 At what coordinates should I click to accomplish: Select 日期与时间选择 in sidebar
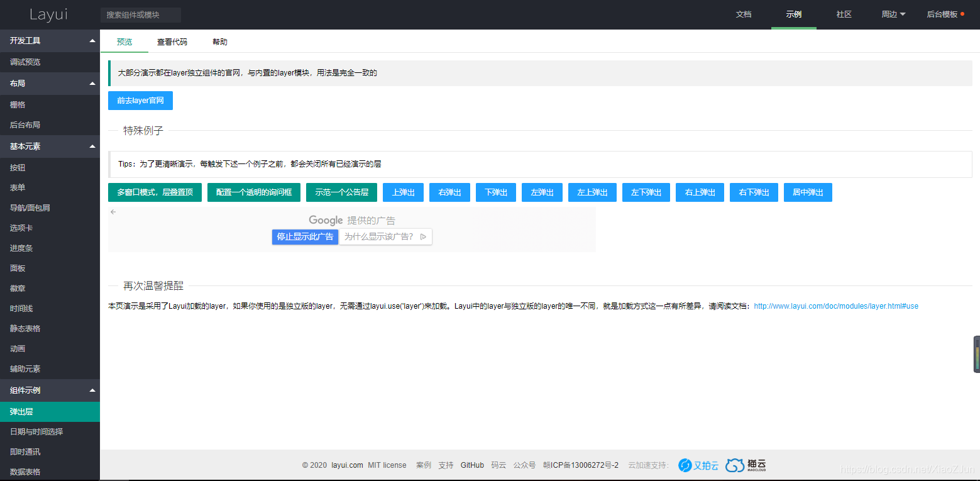50,432
